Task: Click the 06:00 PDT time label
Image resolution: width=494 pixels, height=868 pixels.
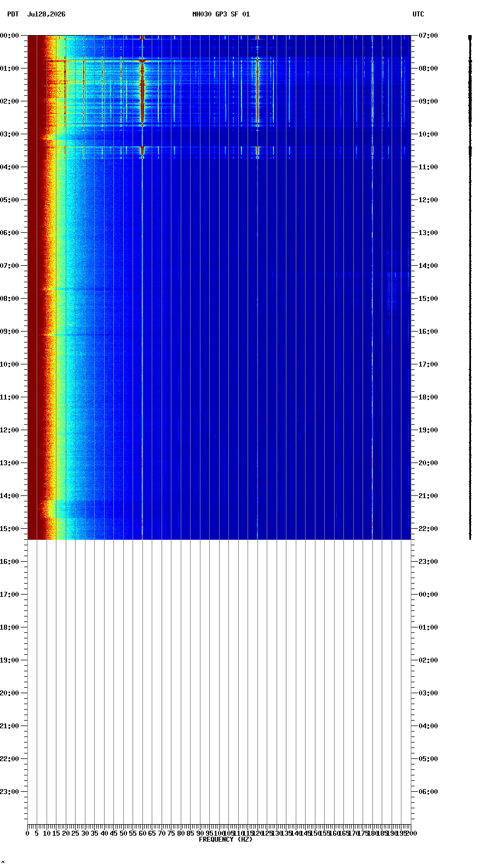Action: 9,233
